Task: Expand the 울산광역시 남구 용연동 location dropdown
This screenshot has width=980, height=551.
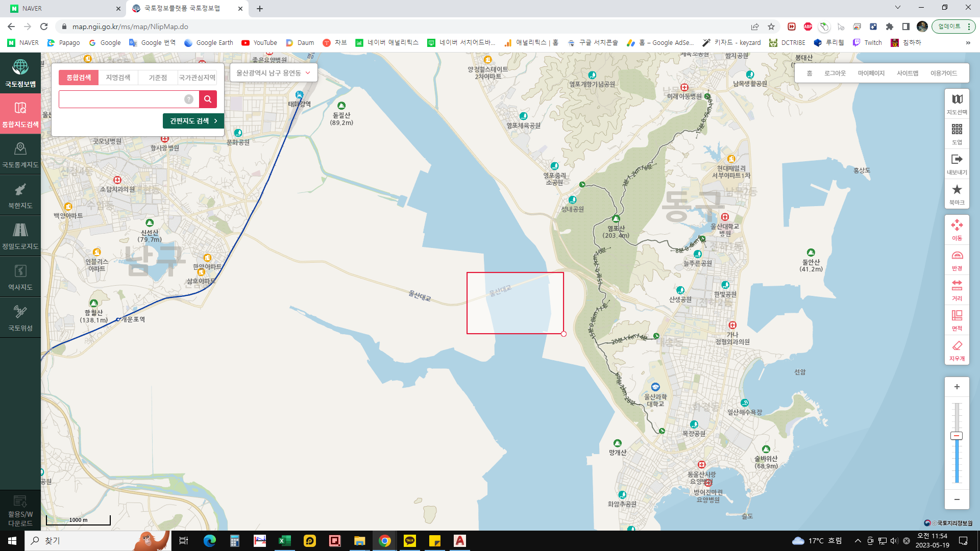Action: [273, 73]
